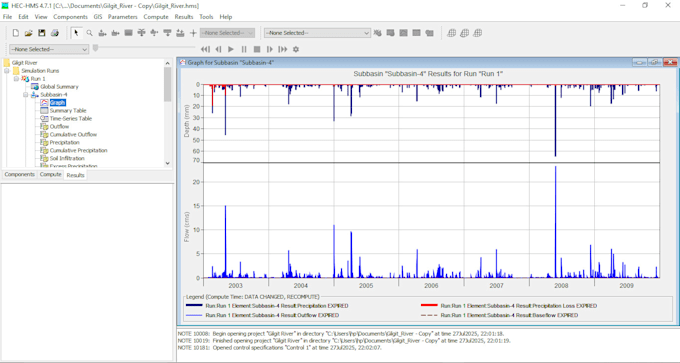
Task: Open the Edit menu
Action: (23, 17)
